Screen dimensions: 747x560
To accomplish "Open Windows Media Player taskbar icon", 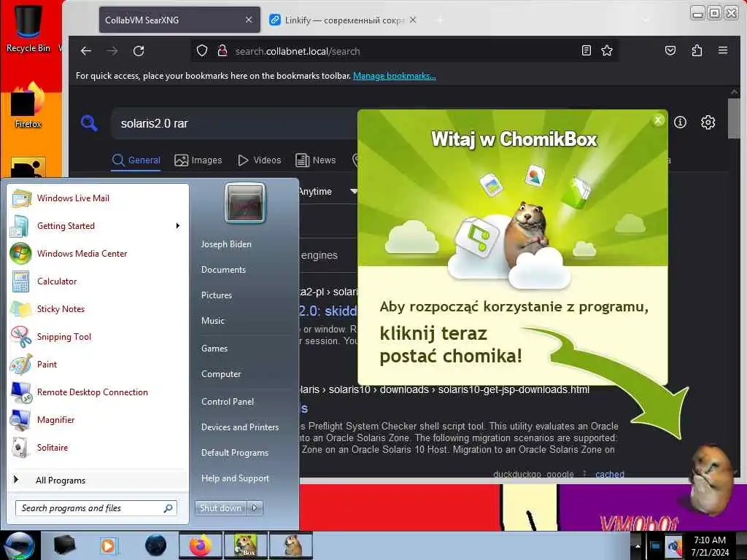I will coord(108,545).
